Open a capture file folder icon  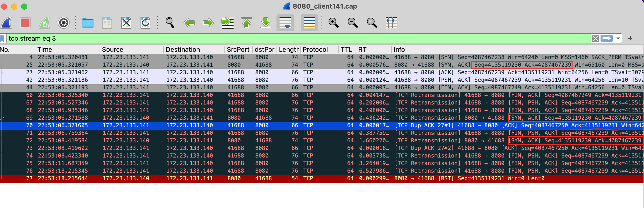click(88, 23)
